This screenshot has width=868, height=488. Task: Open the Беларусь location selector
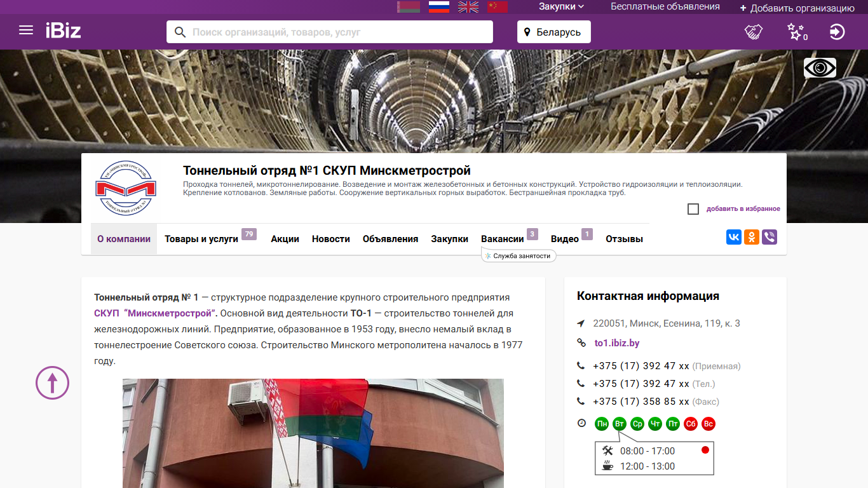click(x=554, y=32)
